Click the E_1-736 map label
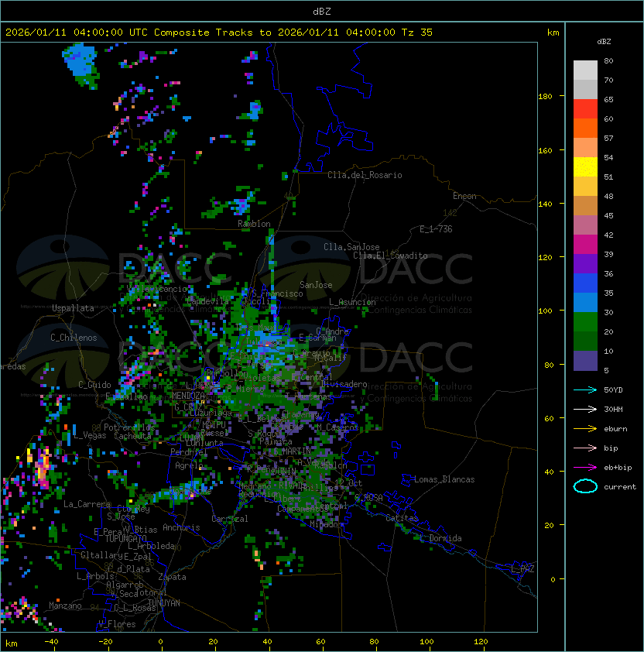Screen dimensions: 644x652 (x=436, y=229)
